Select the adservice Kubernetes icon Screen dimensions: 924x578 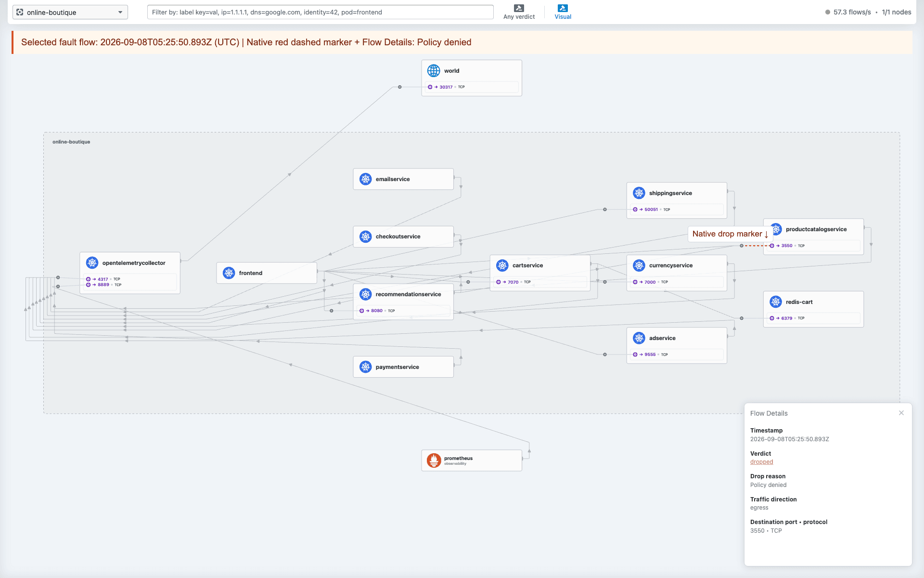point(639,338)
